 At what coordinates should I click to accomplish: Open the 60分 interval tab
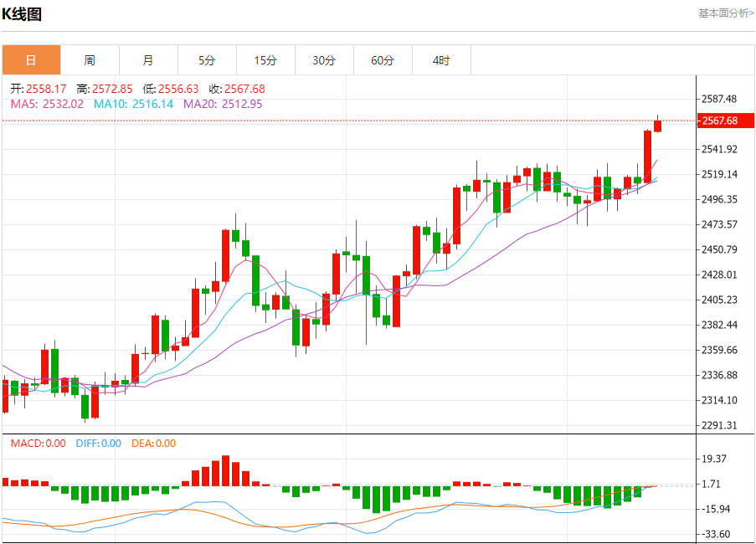click(383, 60)
